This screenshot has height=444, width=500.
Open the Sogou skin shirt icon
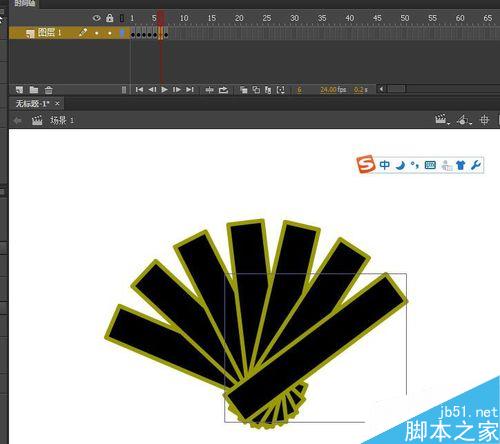461,165
